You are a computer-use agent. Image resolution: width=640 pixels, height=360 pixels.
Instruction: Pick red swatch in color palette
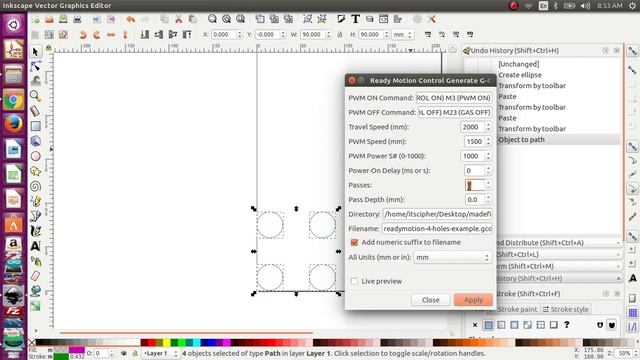(151, 342)
